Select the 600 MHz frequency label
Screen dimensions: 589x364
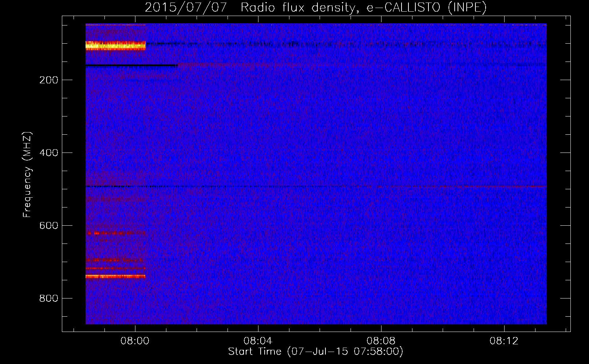click(49, 226)
